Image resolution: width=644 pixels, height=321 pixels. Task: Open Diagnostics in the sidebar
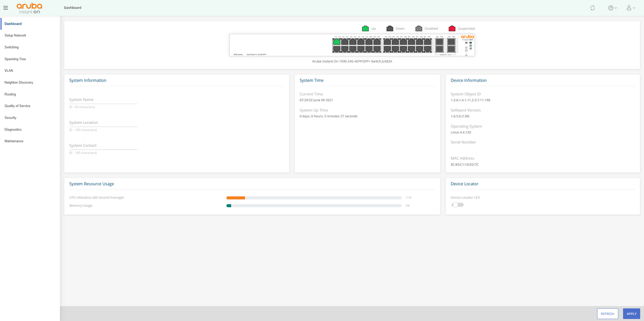tap(13, 130)
